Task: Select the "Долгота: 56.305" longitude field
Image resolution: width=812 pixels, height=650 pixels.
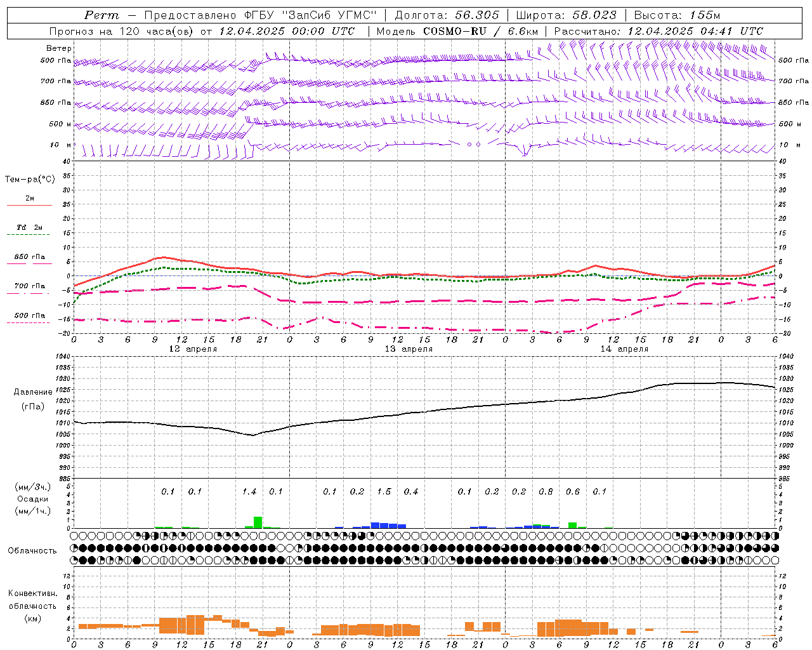Action: tap(447, 15)
